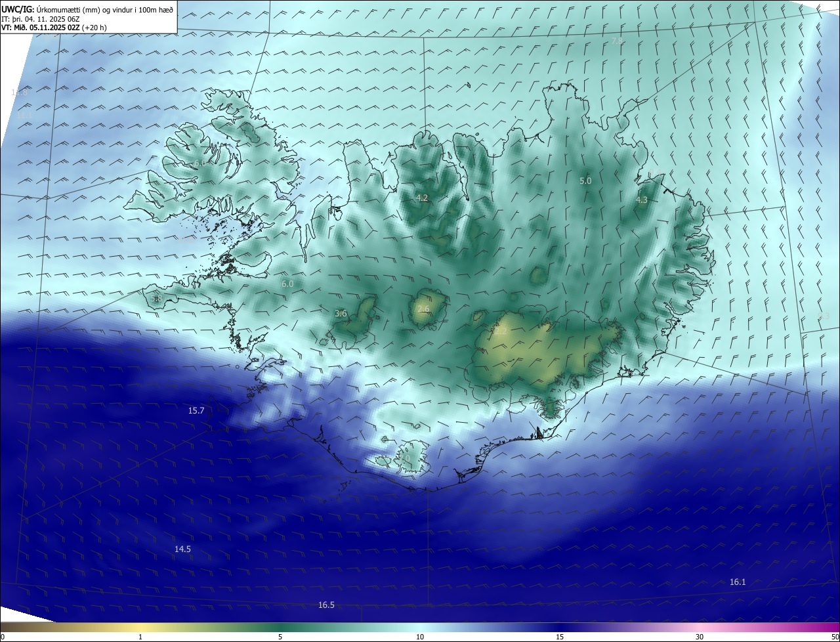The height and width of the screenshot is (642, 840).
Task: Click the 4.2 value label on the map
Action: click(x=422, y=198)
